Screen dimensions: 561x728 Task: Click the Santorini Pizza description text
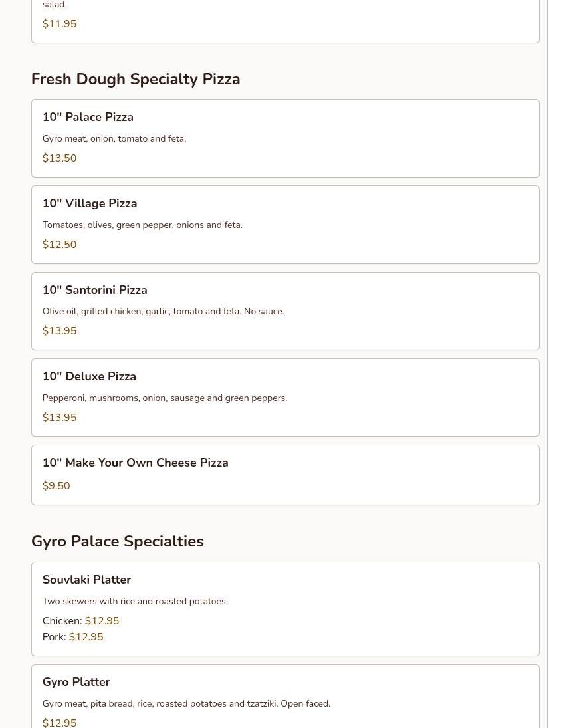(163, 311)
